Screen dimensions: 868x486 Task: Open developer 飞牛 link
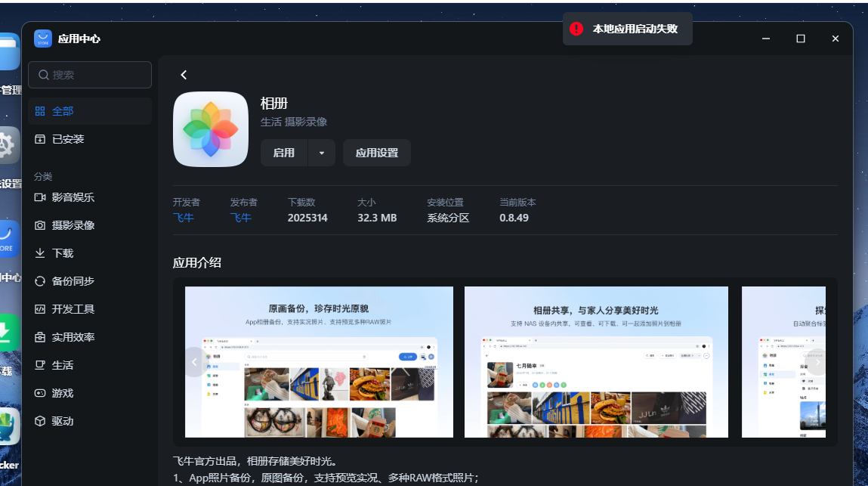pos(184,218)
